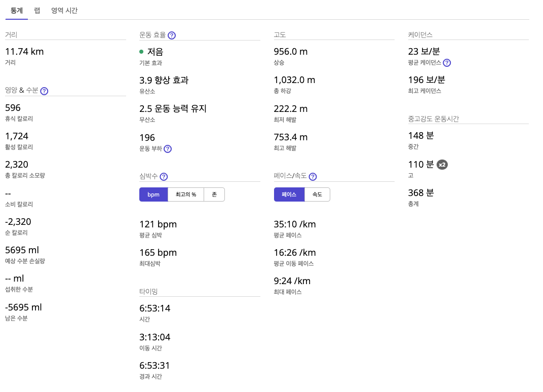This screenshot has width=543, height=392.
Task: Switch heart rate view to 최고의 %
Action: 186,194
